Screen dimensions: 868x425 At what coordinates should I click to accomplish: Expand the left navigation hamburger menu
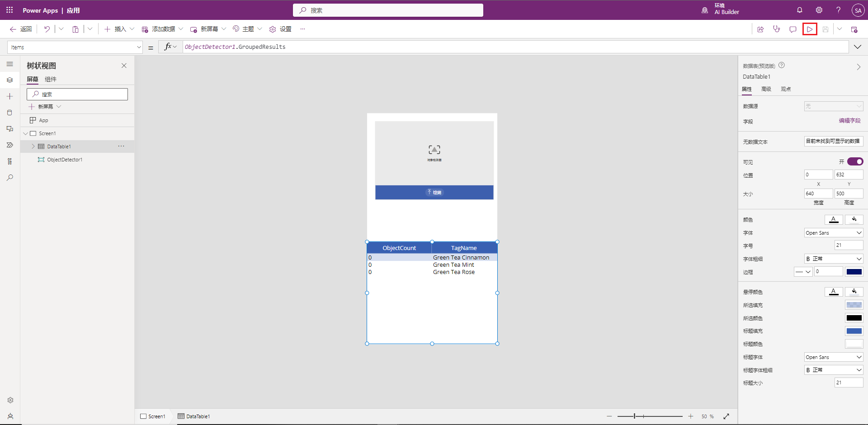9,64
